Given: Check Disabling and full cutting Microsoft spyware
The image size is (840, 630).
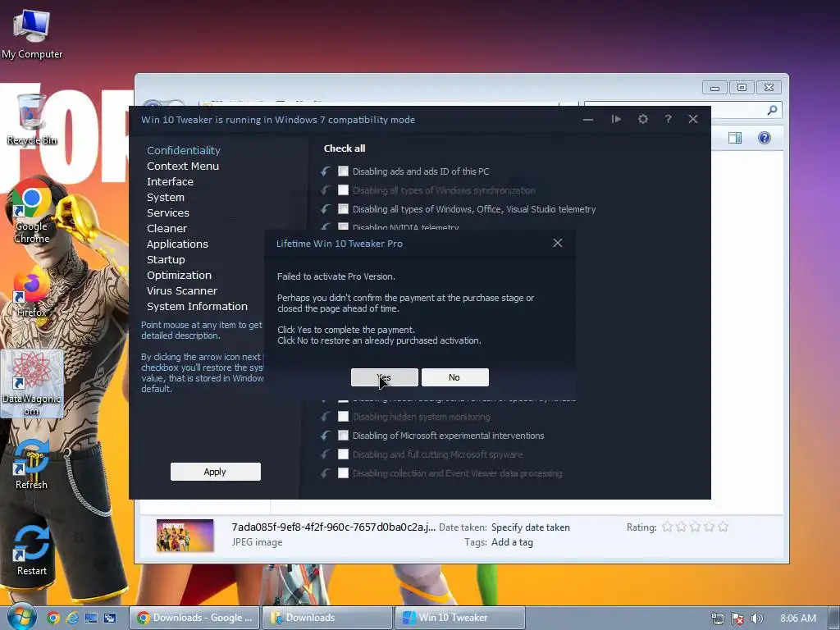Looking at the screenshot, I should click(x=343, y=454).
